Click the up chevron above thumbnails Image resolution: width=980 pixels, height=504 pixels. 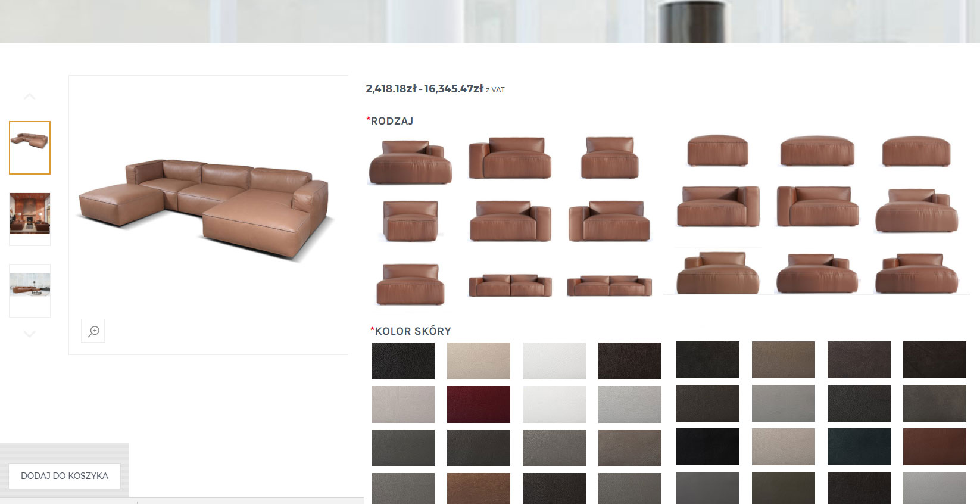[x=30, y=97]
